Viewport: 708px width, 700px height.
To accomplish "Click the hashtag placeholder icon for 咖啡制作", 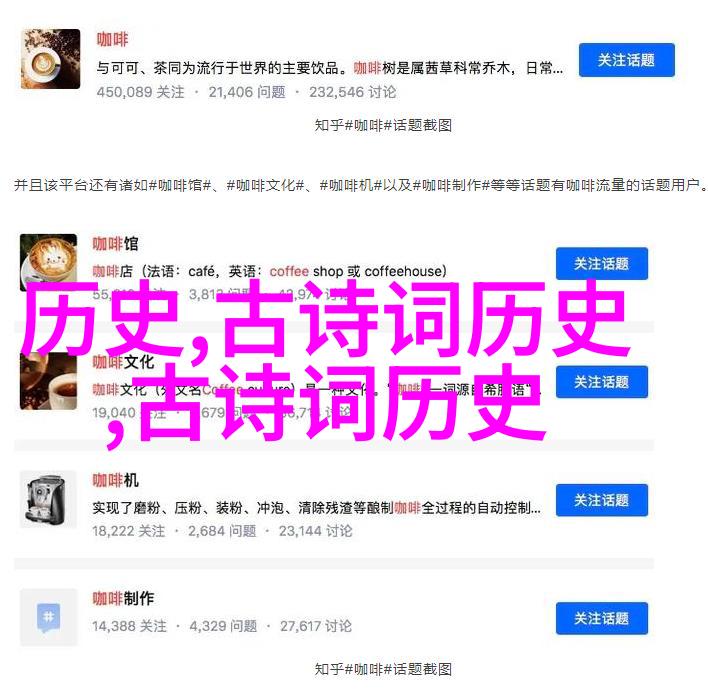I will (x=48, y=617).
